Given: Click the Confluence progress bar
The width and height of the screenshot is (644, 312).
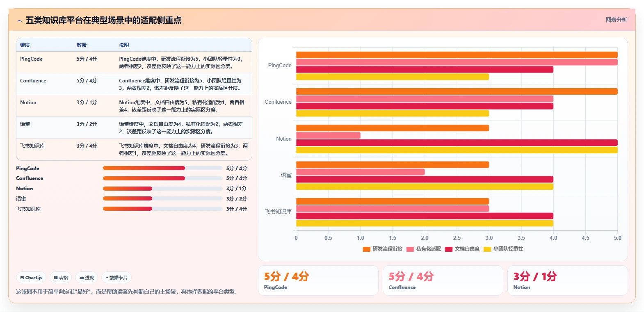Looking at the screenshot, I should [162, 178].
